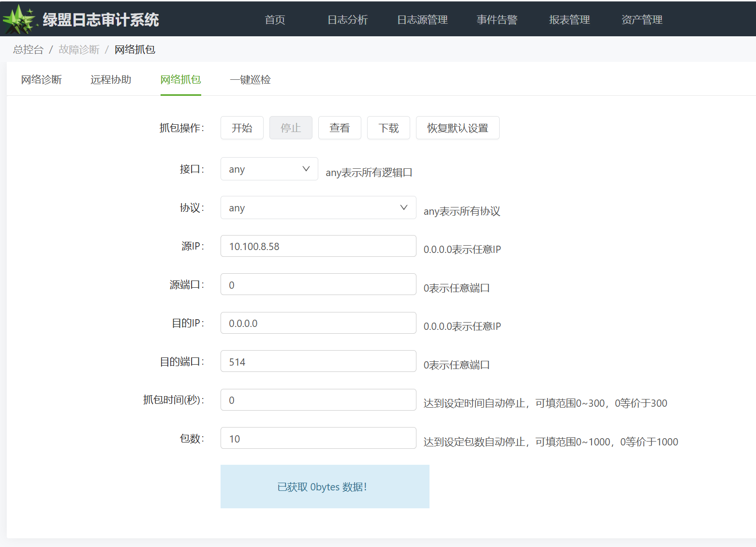Go to 总控台 breadcrumb
This screenshot has width=756, height=547.
(x=28, y=50)
